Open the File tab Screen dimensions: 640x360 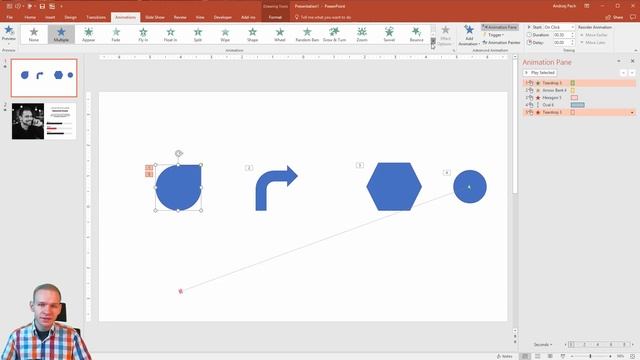[x=9, y=17]
